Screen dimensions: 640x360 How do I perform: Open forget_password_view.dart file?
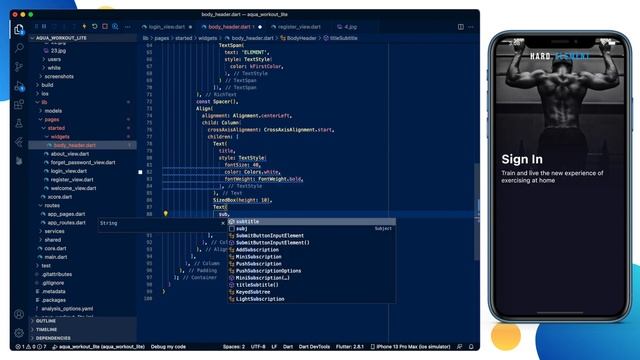83,162
